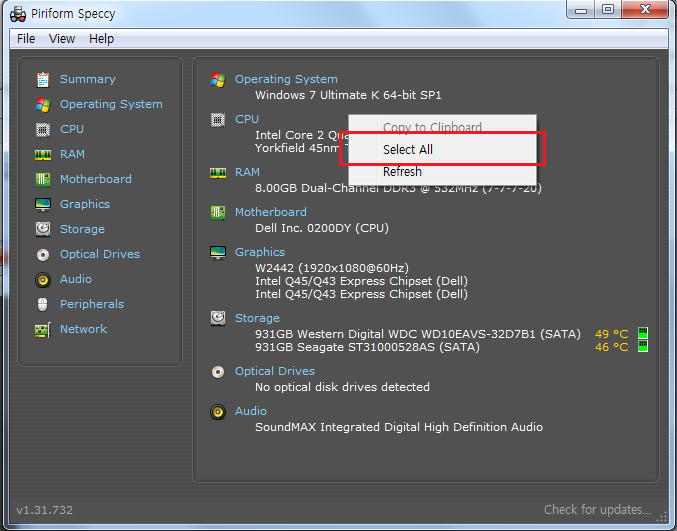Open the Storage section from sidebar
677x531 pixels.
82,229
